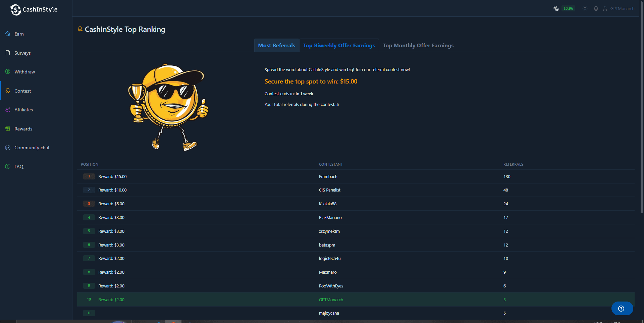Click position badge 1

pos(89,176)
